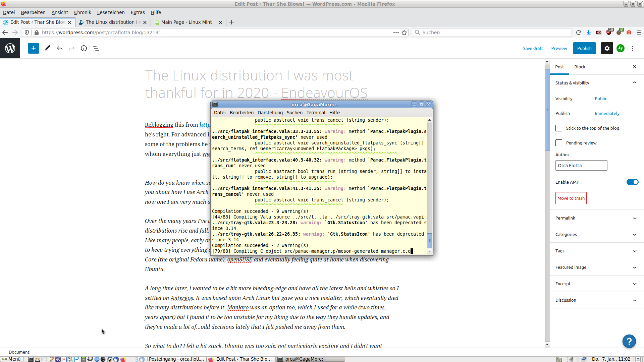The height and width of the screenshot is (362, 644).
Task: Toggle the Enable AMP switch
Action: coord(632,182)
